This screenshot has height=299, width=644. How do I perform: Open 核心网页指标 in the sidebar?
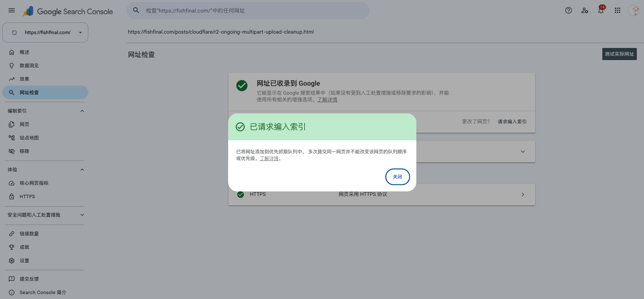click(x=45, y=183)
